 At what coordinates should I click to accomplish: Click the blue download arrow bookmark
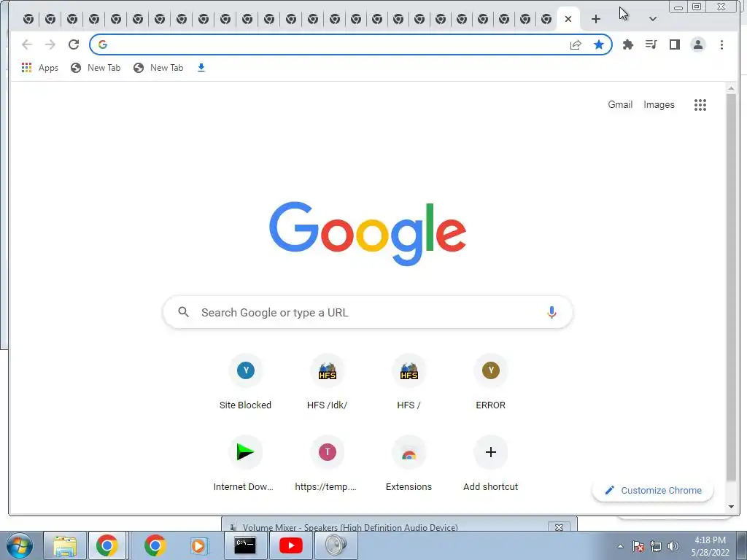coord(201,68)
